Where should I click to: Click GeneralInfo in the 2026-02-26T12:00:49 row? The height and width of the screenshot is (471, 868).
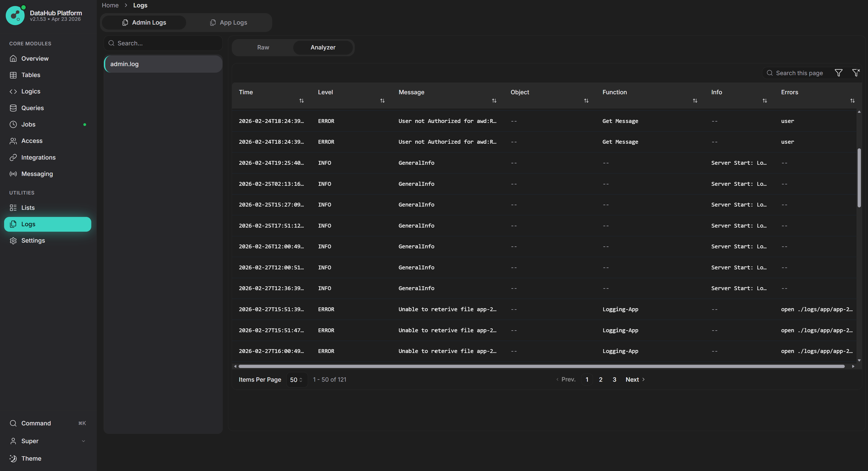(x=417, y=246)
